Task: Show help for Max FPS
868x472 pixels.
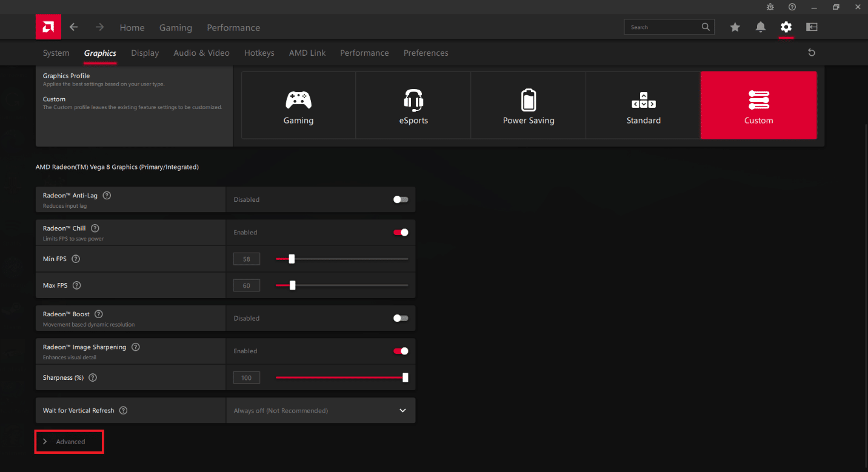Action: coord(77,285)
